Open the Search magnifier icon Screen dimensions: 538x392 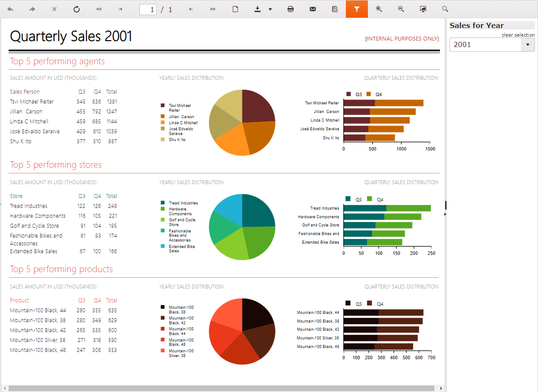click(x=445, y=9)
